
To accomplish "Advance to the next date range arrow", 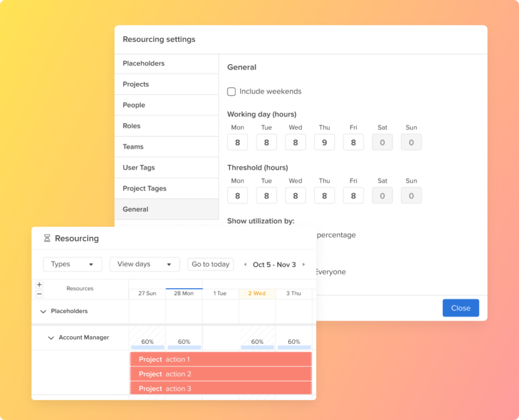I will pos(304,264).
